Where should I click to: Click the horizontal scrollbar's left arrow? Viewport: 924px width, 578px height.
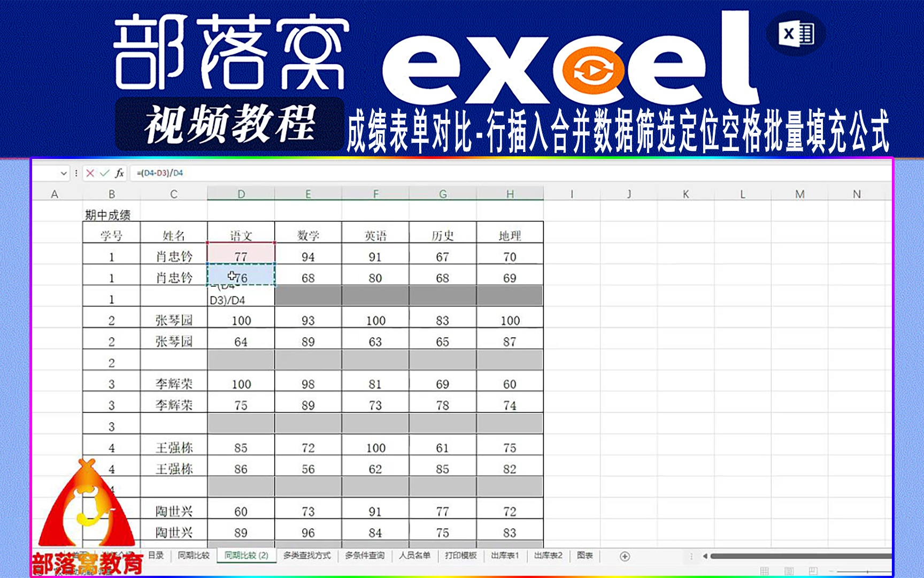point(705,556)
